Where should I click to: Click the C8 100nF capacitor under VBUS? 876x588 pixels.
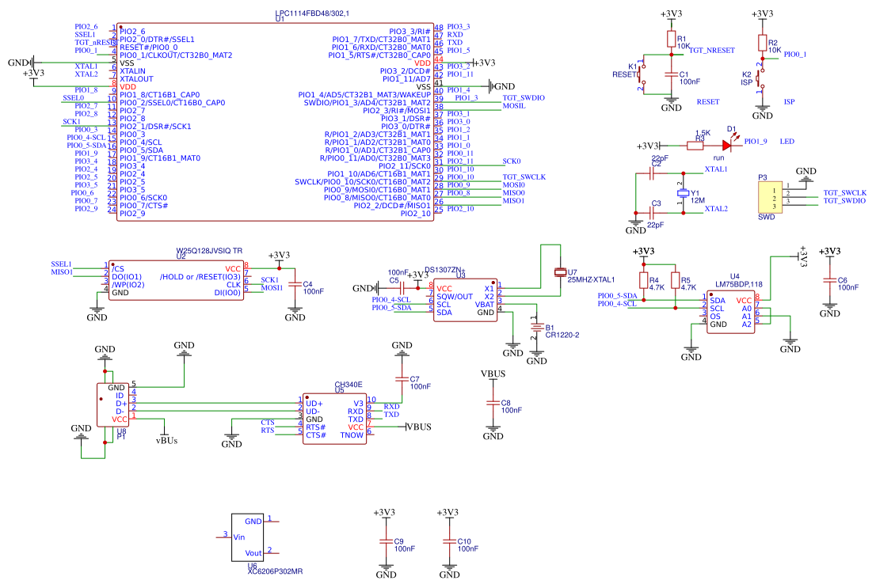tap(493, 403)
